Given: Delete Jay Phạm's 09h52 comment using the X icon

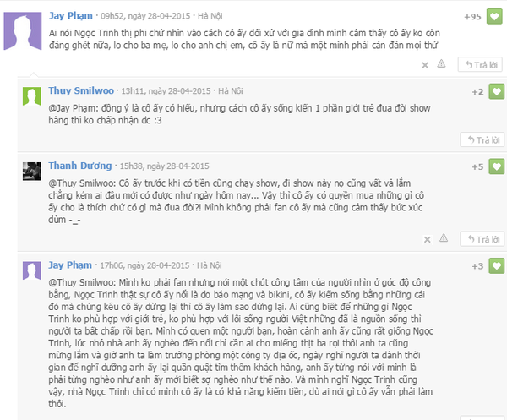Looking at the screenshot, I should coord(425,65).
